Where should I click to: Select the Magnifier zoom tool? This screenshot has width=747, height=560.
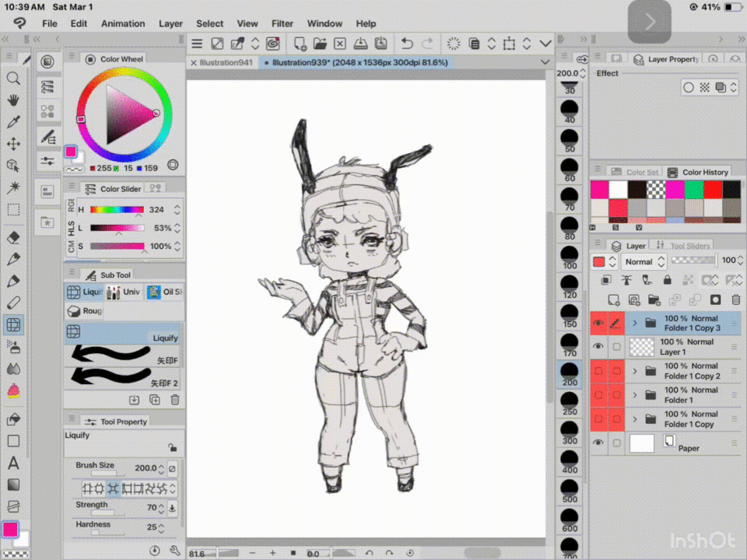(13, 79)
